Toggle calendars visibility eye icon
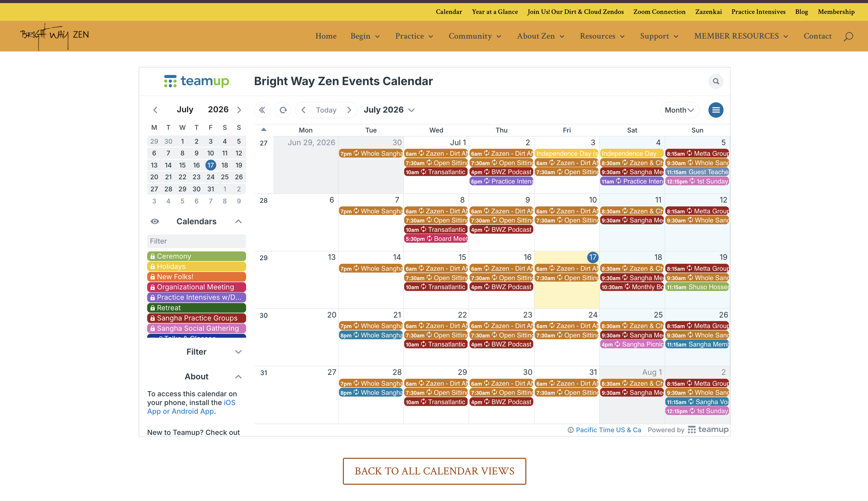The image size is (868, 501). [x=155, y=221]
